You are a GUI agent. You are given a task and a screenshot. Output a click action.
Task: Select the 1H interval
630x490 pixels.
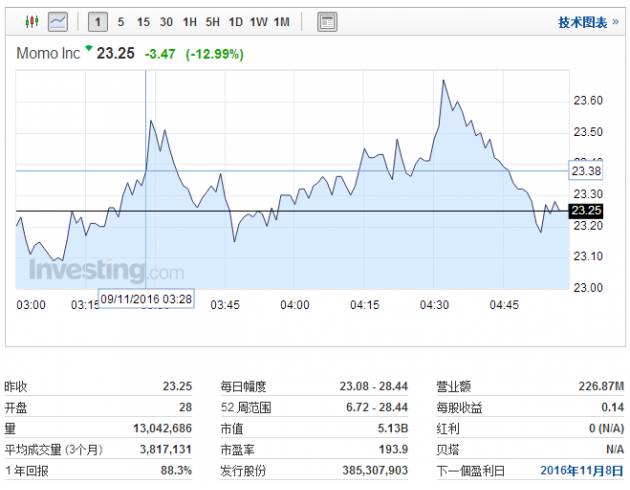[x=190, y=22]
